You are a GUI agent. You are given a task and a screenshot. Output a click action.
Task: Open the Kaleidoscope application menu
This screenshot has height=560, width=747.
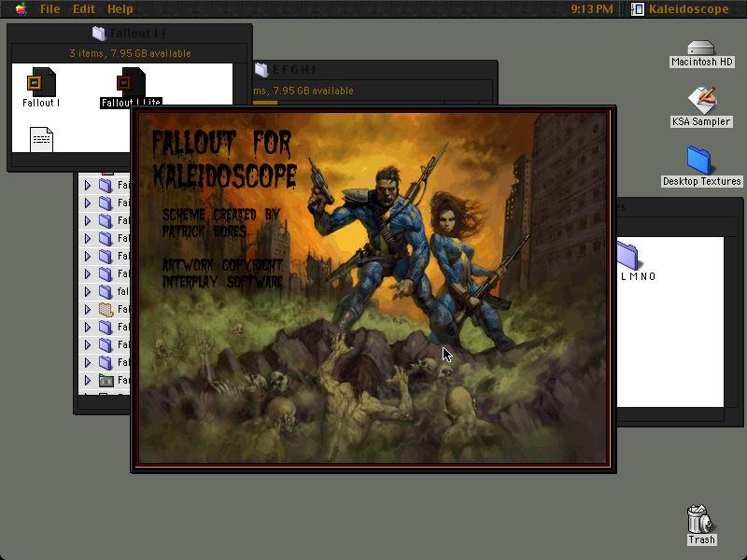click(680, 9)
